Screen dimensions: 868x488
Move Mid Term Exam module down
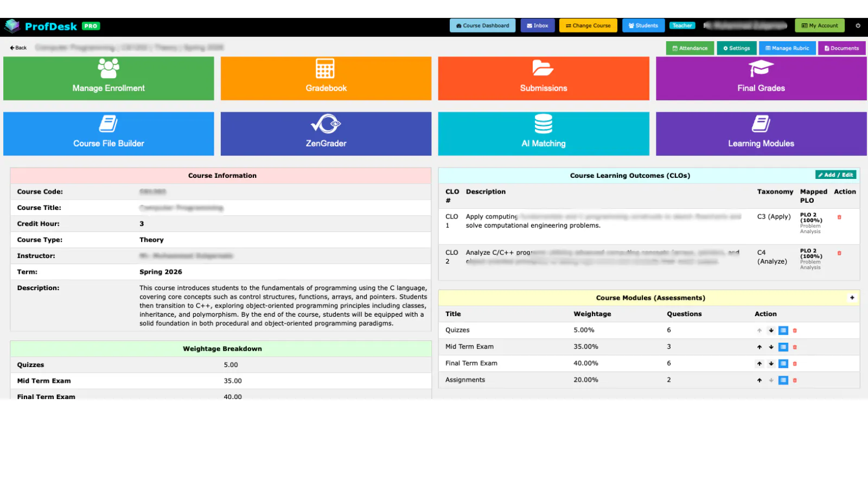(x=771, y=347)
